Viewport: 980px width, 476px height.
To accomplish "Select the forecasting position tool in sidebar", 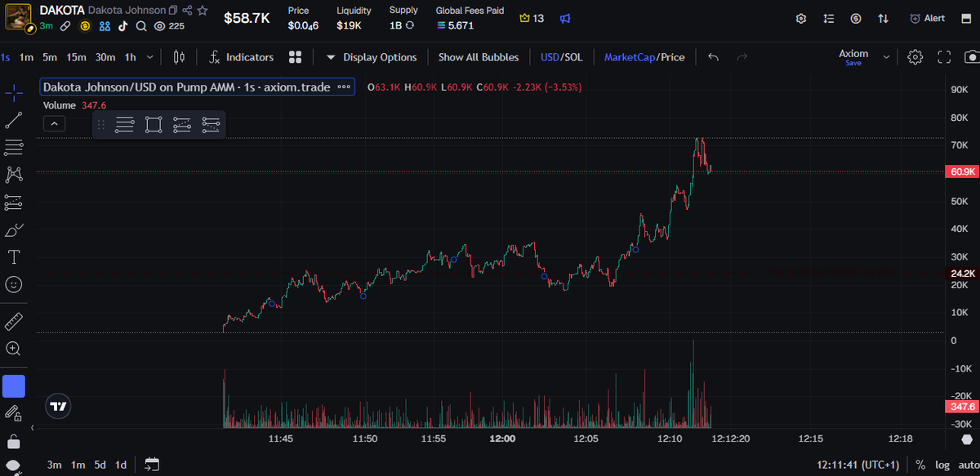I will 14,202.
